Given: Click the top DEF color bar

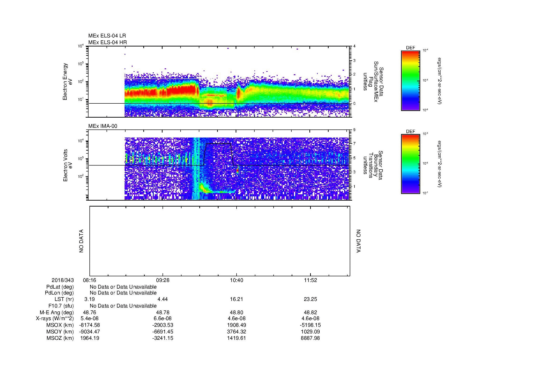Looking at the screenshot, I should [x=410, y=80].
